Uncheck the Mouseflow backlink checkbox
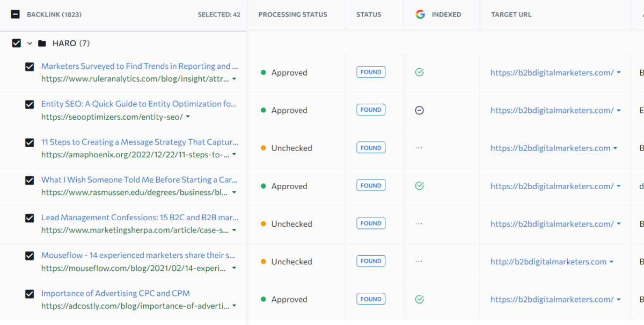 click(x=30, y=256)
